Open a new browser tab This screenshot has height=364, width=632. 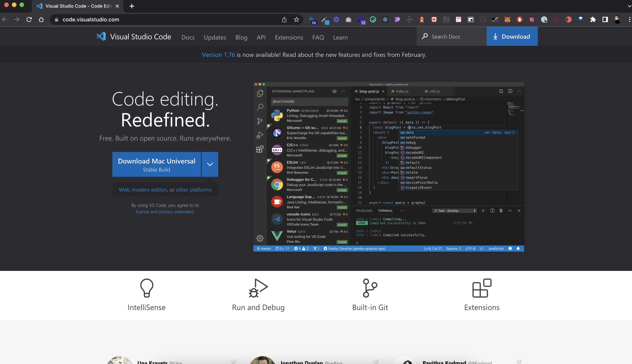click(132, 6)
